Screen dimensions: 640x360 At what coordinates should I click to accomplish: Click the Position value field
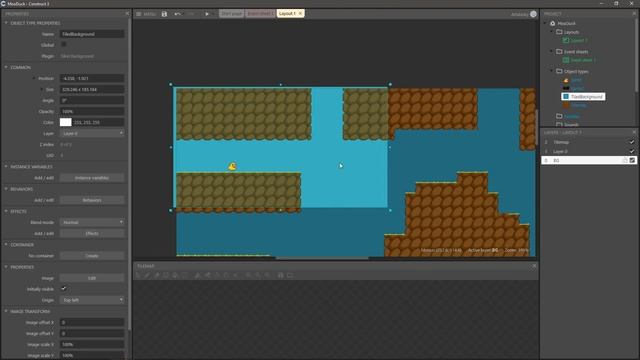pos(92,78)
